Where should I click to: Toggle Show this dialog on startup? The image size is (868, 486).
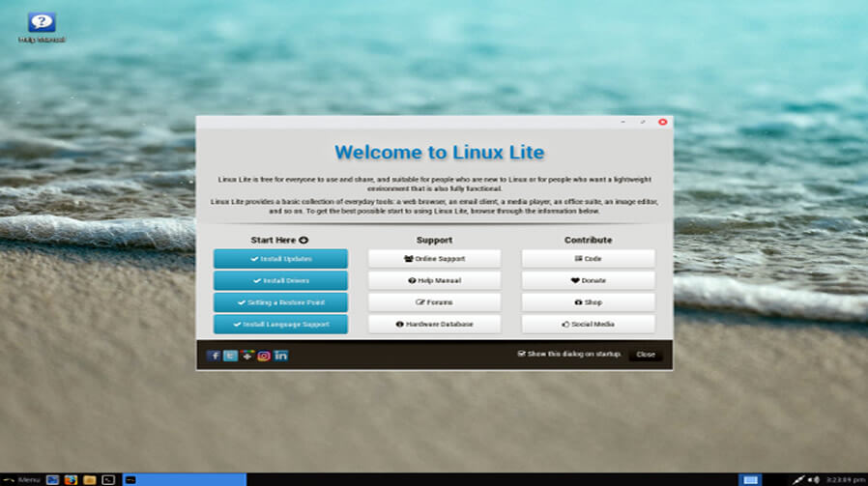tap(569, 354)
